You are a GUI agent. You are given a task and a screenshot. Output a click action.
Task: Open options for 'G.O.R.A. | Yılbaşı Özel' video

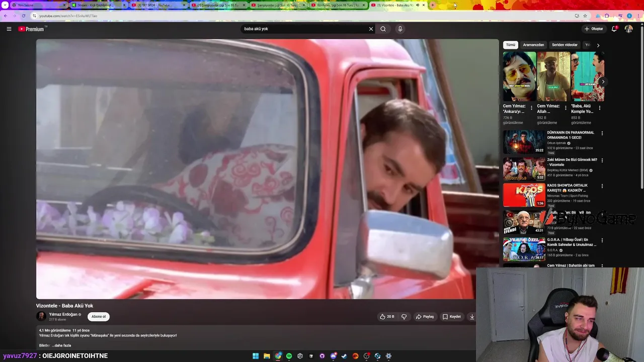click(602, 240)
